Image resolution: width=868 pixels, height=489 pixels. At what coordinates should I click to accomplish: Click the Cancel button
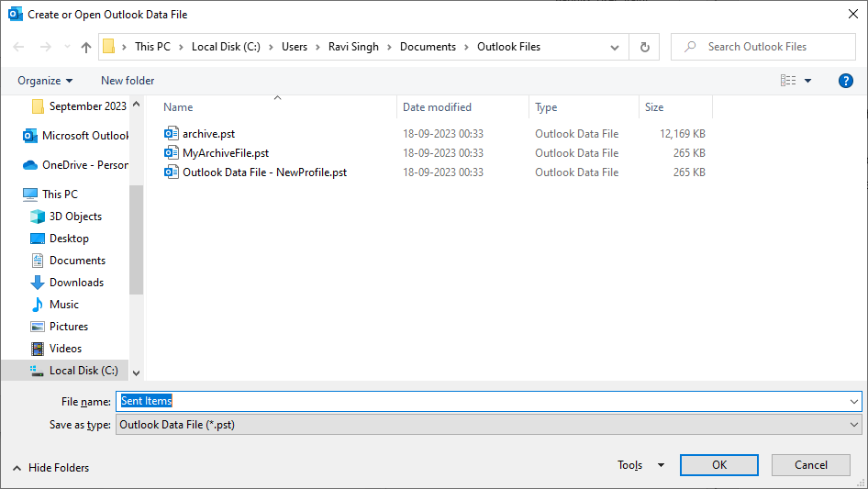pos(811,465)
